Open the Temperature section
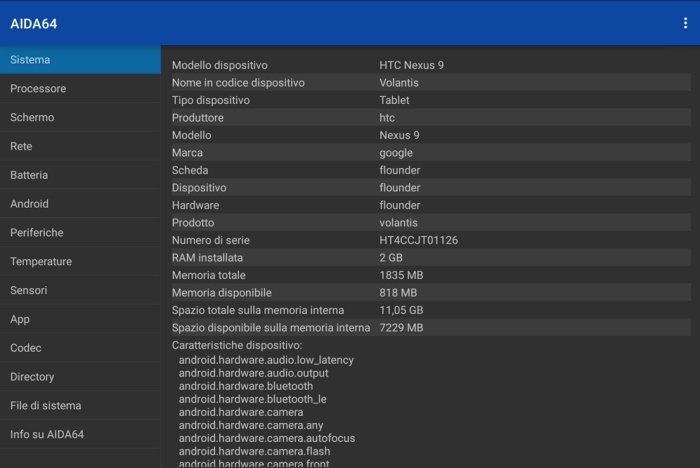This screenshot has width=700, height=468. click(80, 261)
